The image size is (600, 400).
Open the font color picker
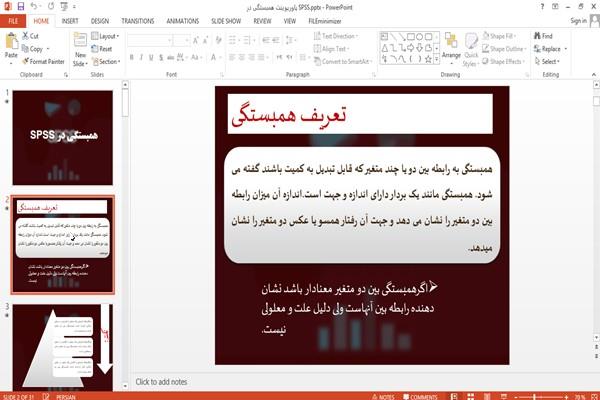215,57
